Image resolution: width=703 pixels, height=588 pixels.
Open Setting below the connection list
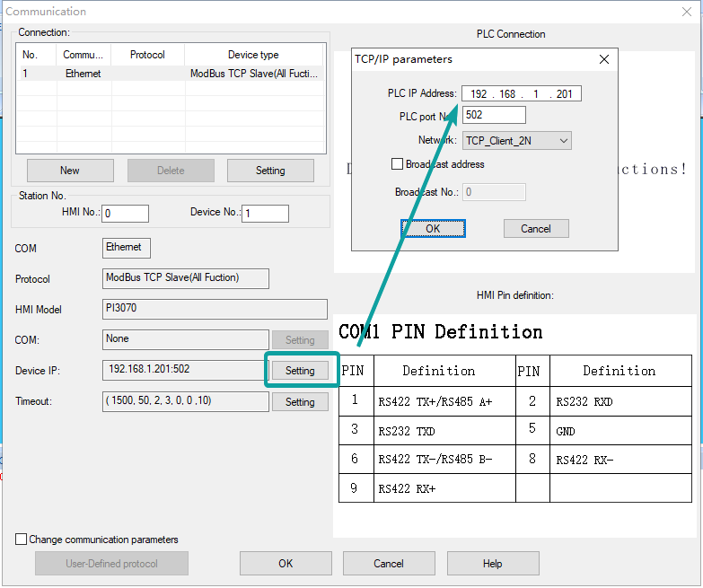270,171
